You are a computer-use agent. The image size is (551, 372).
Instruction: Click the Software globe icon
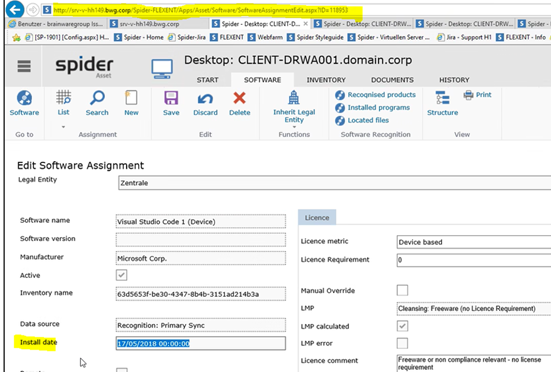tap(24, 98)
